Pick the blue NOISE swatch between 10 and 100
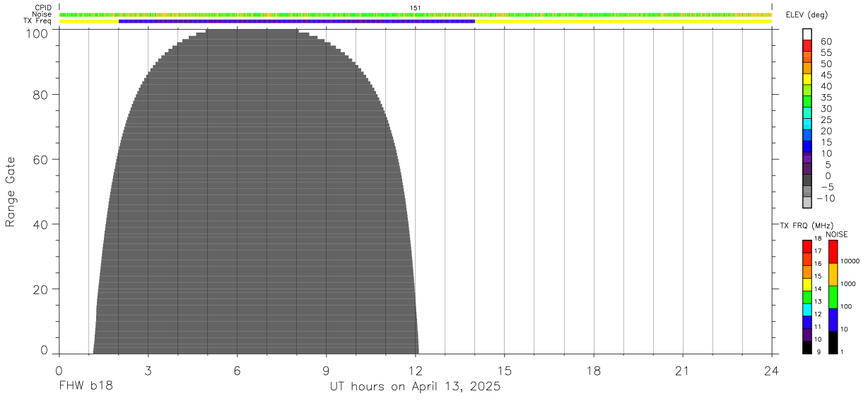Screen dimensions: 868x401 point(833,320)
